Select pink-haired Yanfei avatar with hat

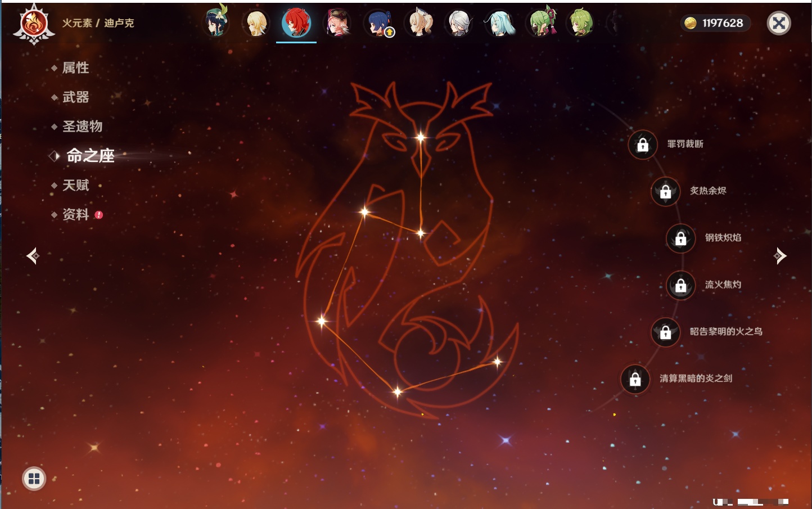tap(337, 23)
